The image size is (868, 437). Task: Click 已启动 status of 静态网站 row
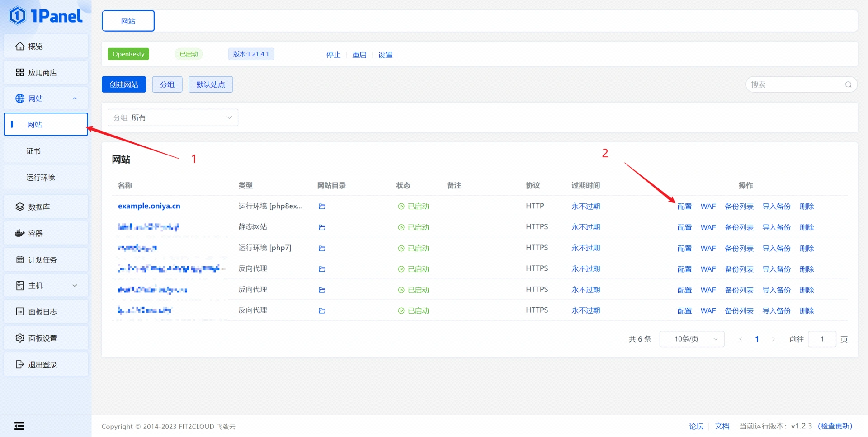pos(414,227)
